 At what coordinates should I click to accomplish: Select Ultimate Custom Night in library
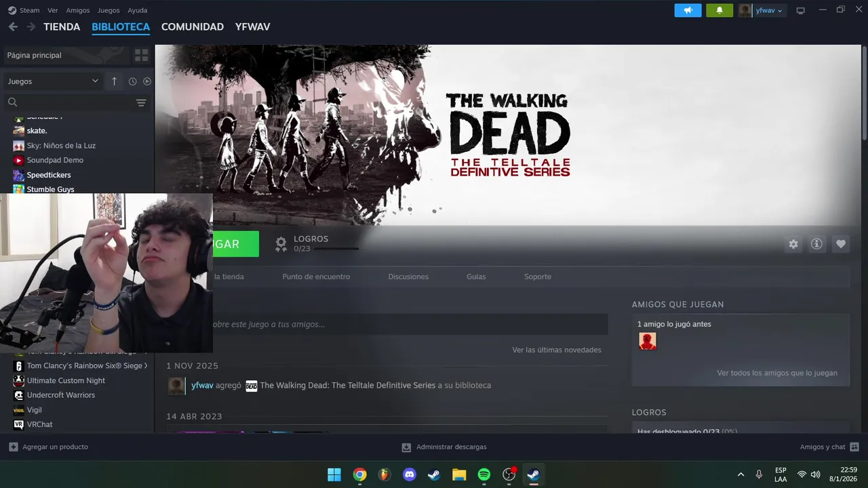[x=66, y=380]
